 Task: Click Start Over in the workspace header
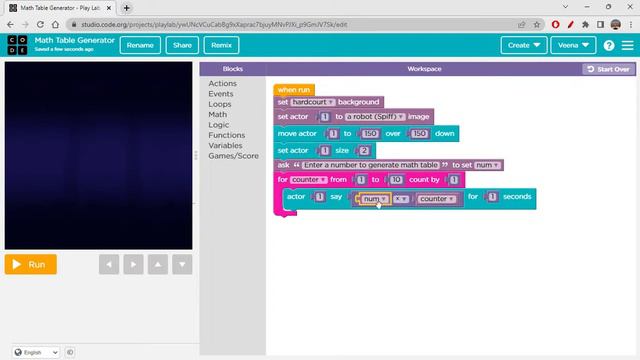coord(609,69)
